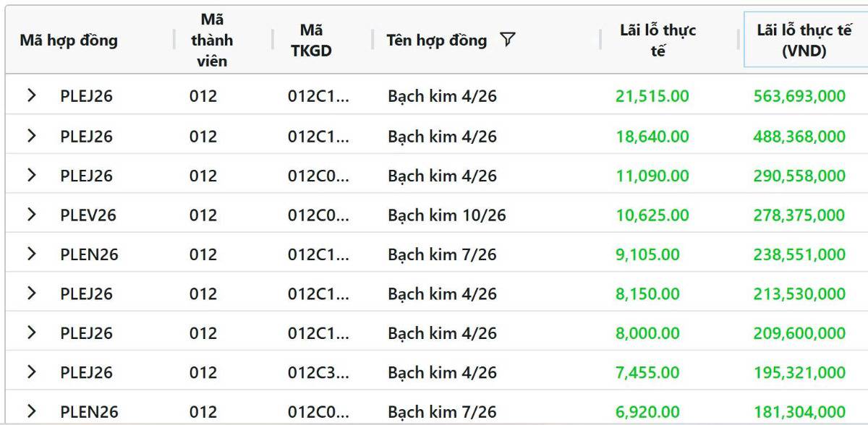868x425 pixels.
Task: Click the 195,321,000 VND amount
Action: [x=799, y=372]
